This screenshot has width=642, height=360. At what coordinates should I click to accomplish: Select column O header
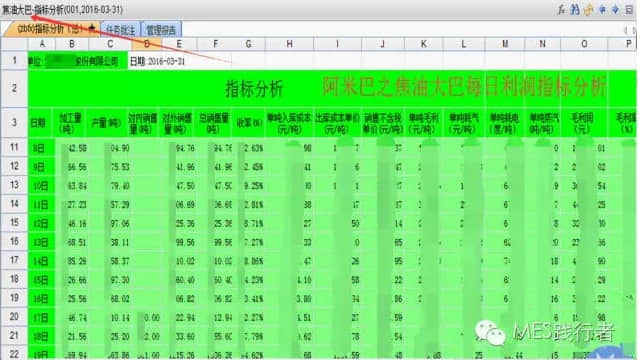click(584, 44)
